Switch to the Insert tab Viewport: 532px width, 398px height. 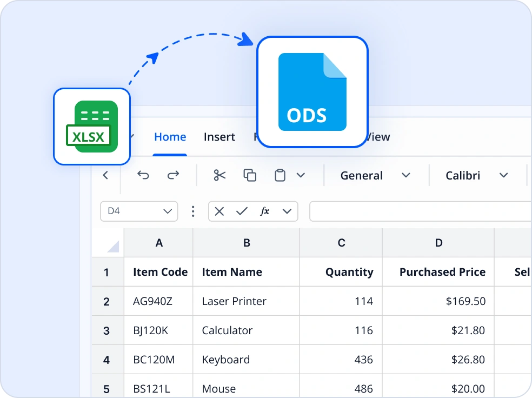click(219, 137)
